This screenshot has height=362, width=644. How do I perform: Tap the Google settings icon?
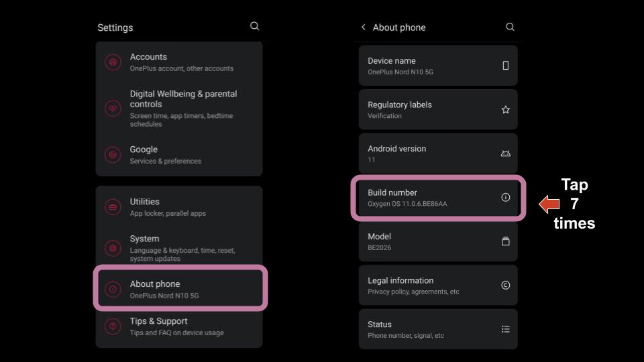coord(113,155)
